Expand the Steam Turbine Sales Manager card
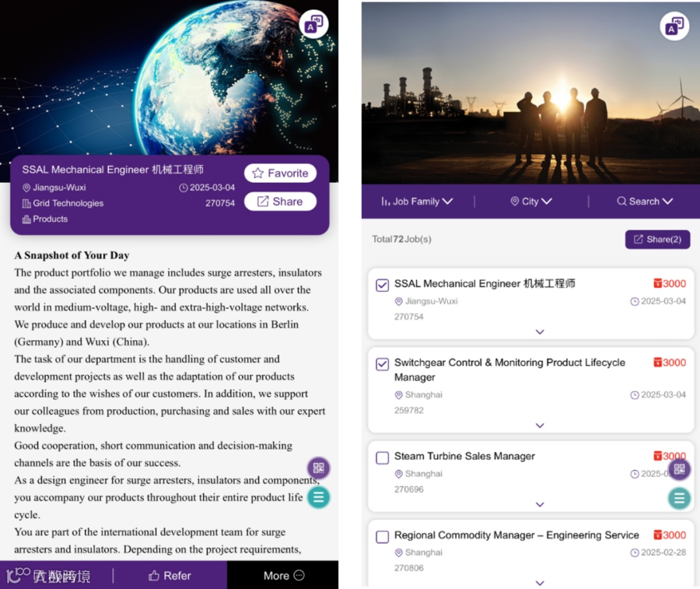This screenshot has height=589, width=700. pyautogui.click(x=540, y=505)
